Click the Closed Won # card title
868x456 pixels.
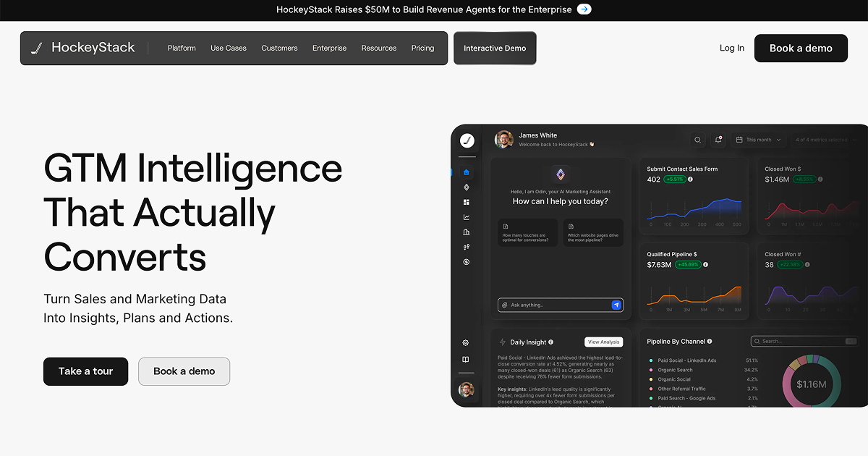click(x=783, y=254)
